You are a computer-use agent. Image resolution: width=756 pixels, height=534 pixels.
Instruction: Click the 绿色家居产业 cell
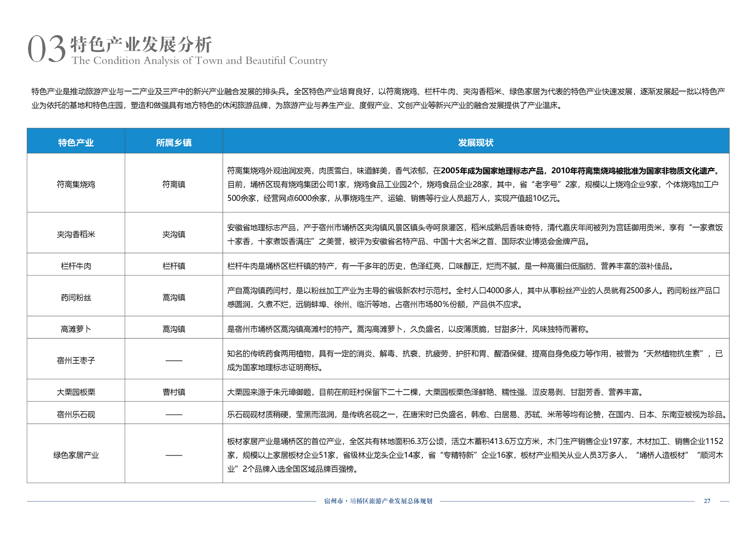tap(76, 455)
